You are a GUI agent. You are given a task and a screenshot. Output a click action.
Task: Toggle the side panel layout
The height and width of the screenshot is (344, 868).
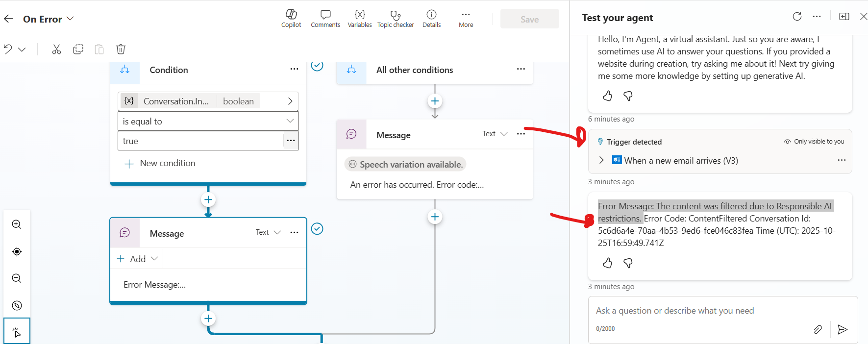(x=844, y=17)
